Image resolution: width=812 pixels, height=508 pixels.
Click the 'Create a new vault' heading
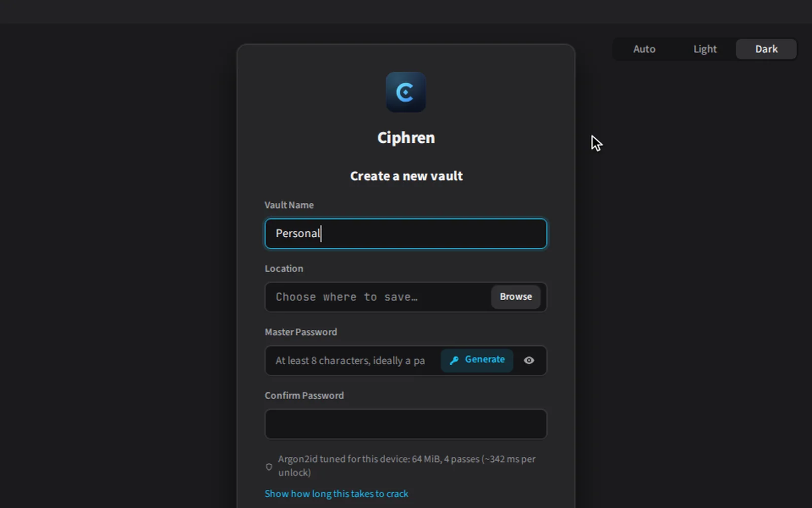coord(406,176)
